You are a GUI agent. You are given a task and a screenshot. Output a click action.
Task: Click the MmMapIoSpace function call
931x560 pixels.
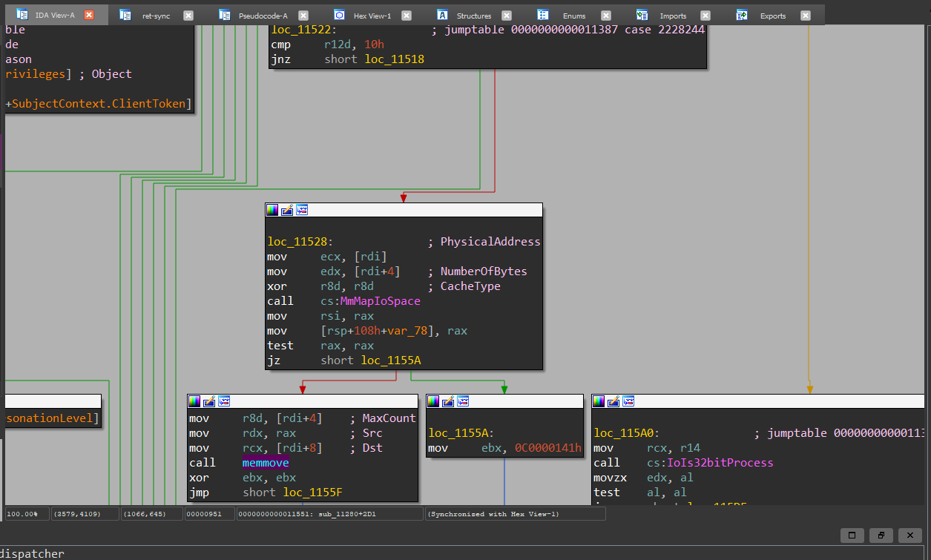[x=380, y=301]
